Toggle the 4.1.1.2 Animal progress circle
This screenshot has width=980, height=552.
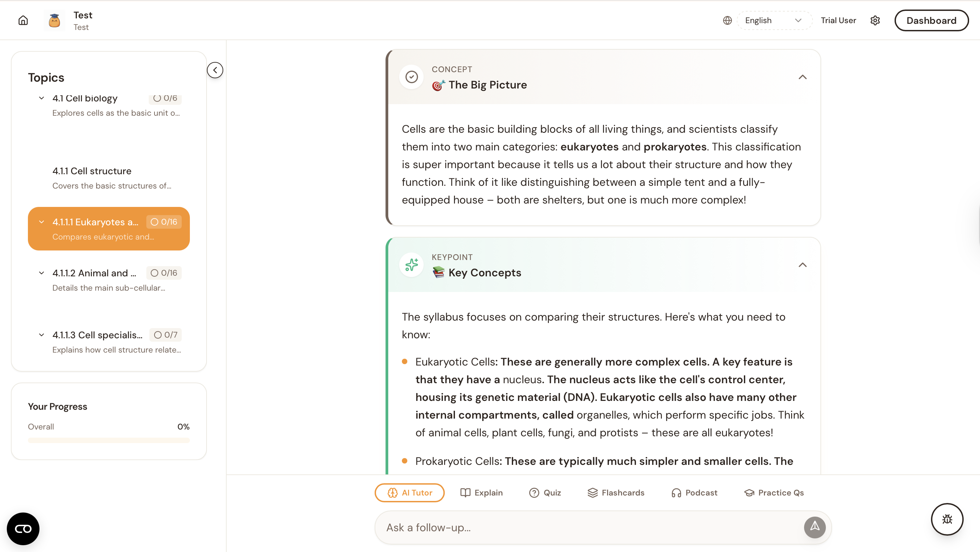point(154,273)
